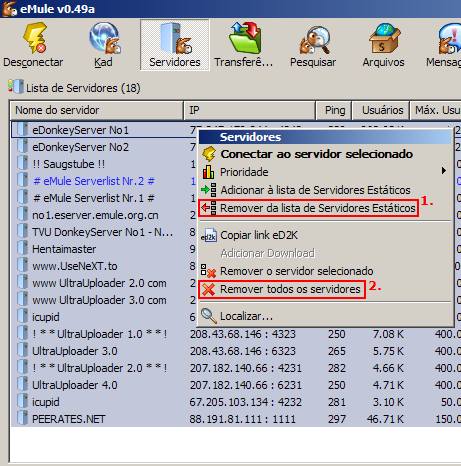Sort by Máx. Usuários column header
The image size is (461, 466).
[436, 110]
